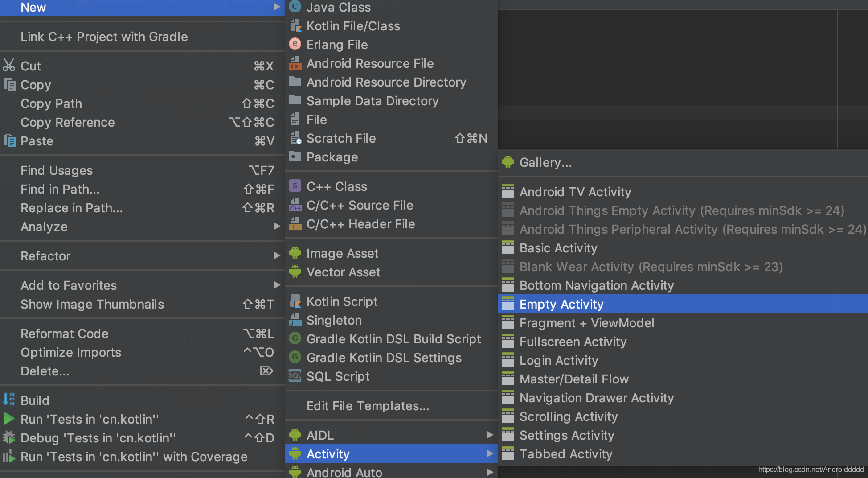Click the Image Asset android icon

(295, 253)
